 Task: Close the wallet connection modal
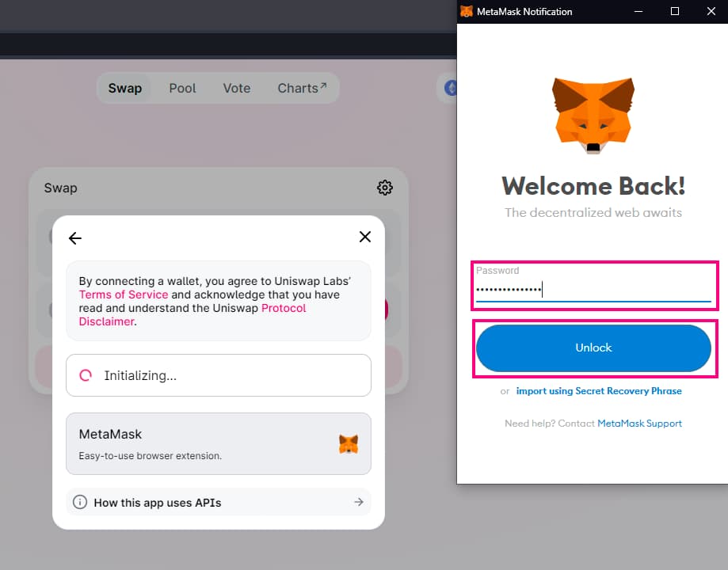pyautogui.click(x=365, y=237)
